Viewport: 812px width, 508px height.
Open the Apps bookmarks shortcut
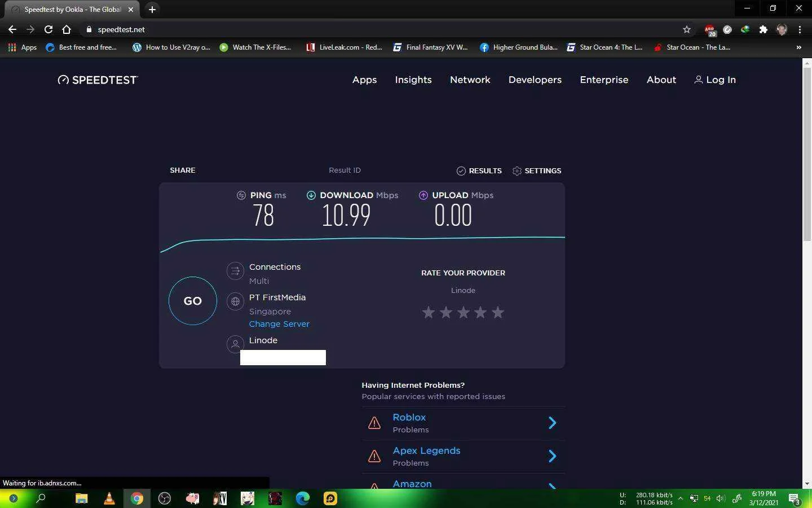pos(23,47)
